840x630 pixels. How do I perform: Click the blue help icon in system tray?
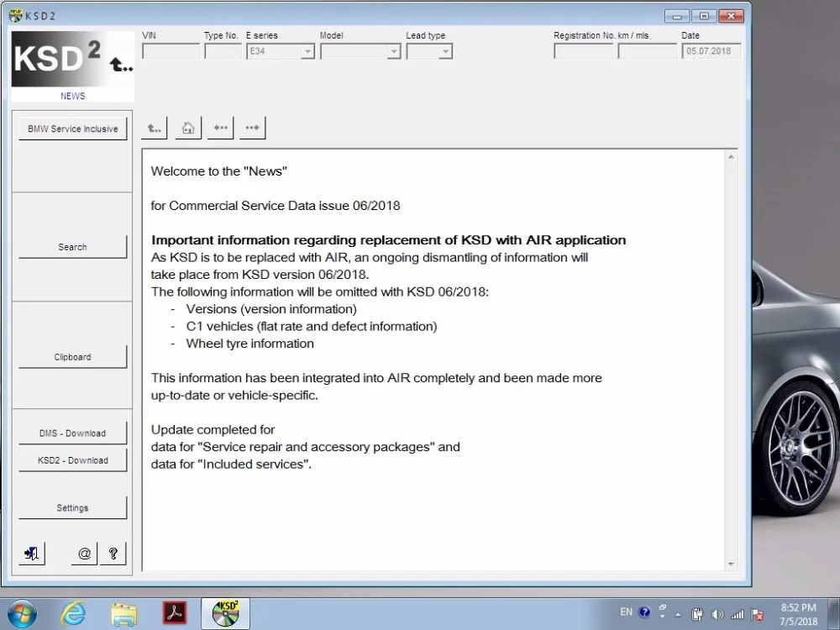tap(644, 612)
